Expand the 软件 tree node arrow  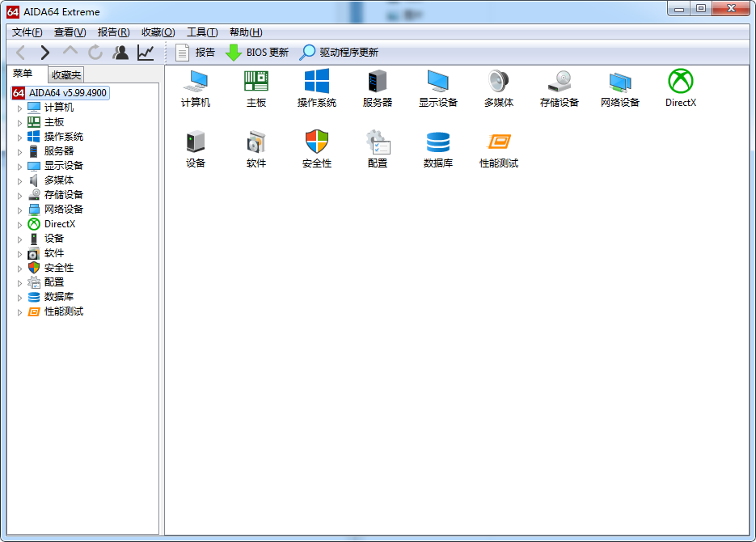click(x=19, y=254)
